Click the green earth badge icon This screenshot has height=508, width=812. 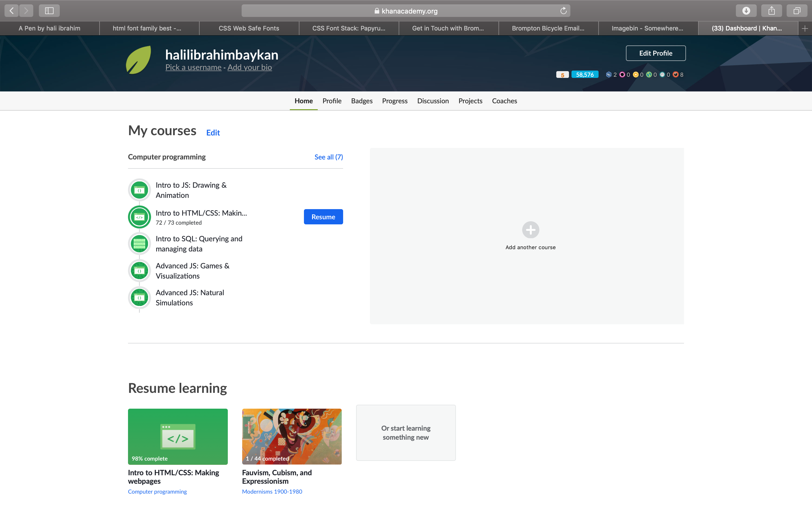[x=649, y=75]
